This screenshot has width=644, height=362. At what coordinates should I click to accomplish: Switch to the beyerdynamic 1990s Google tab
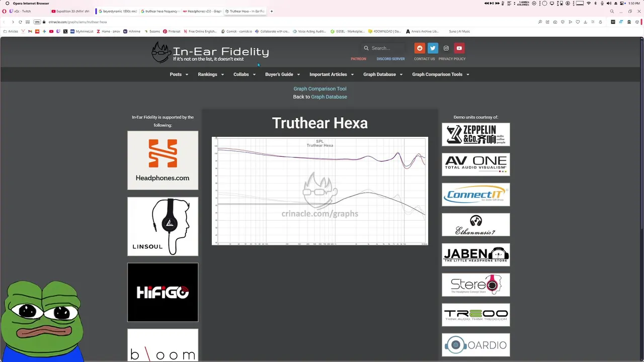[118, 11]
